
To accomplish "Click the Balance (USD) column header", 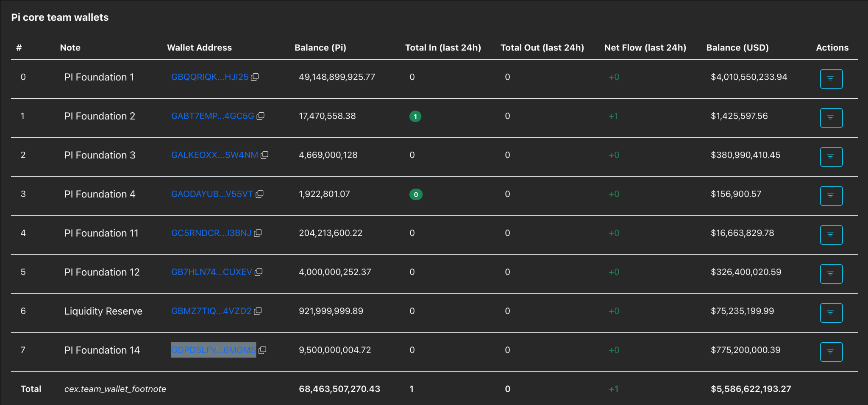I will [x=737, y=47].
